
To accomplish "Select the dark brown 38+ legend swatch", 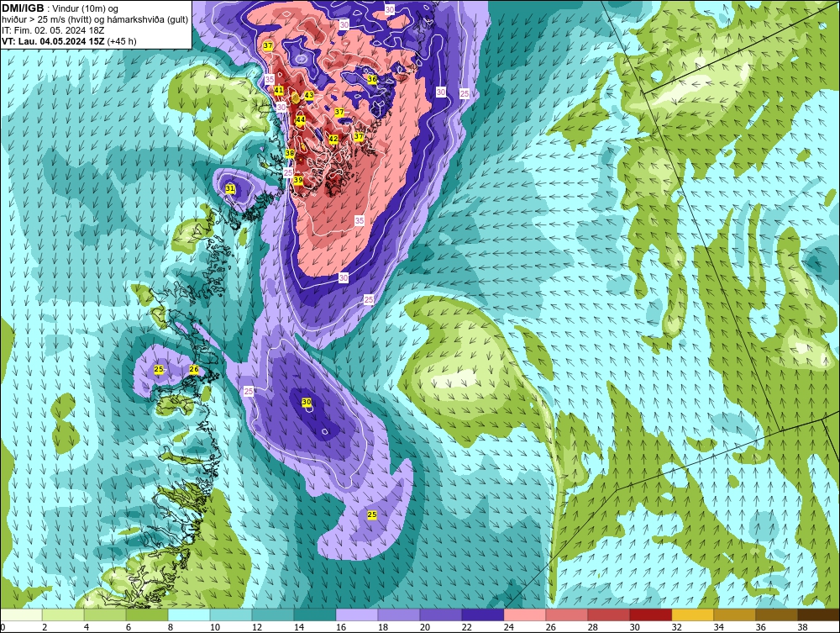I will pyautogui.click(x=818, y=615).
